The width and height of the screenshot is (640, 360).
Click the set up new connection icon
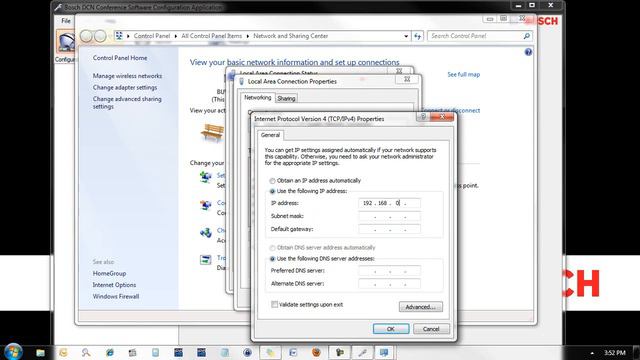point(205,177)
